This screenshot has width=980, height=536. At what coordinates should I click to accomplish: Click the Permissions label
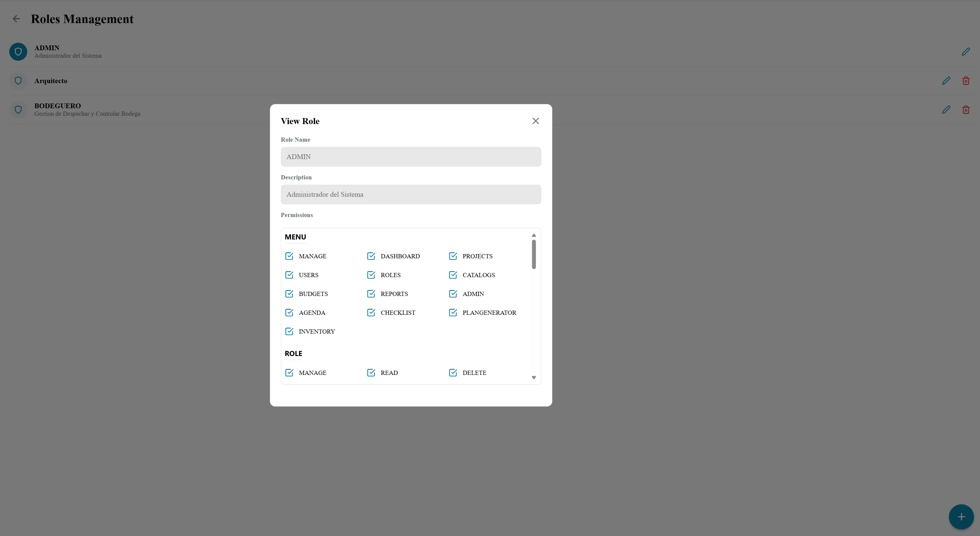pos(297,215)
